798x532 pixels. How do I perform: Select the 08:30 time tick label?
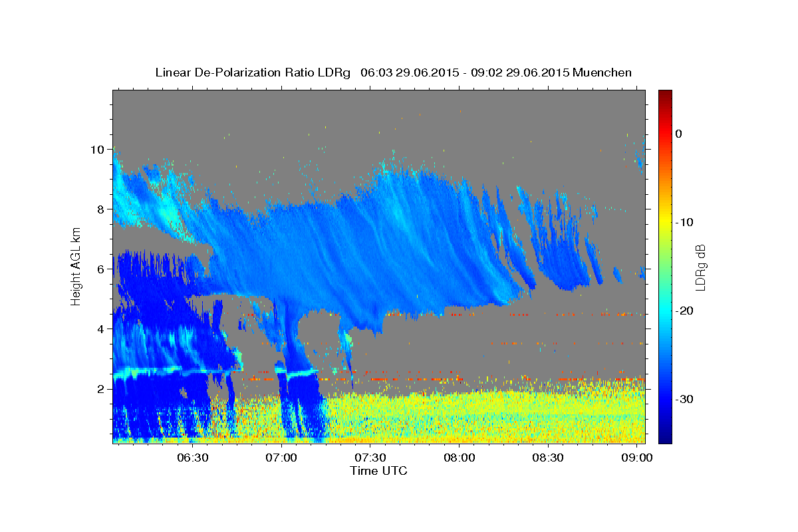(x=548, y=459)
